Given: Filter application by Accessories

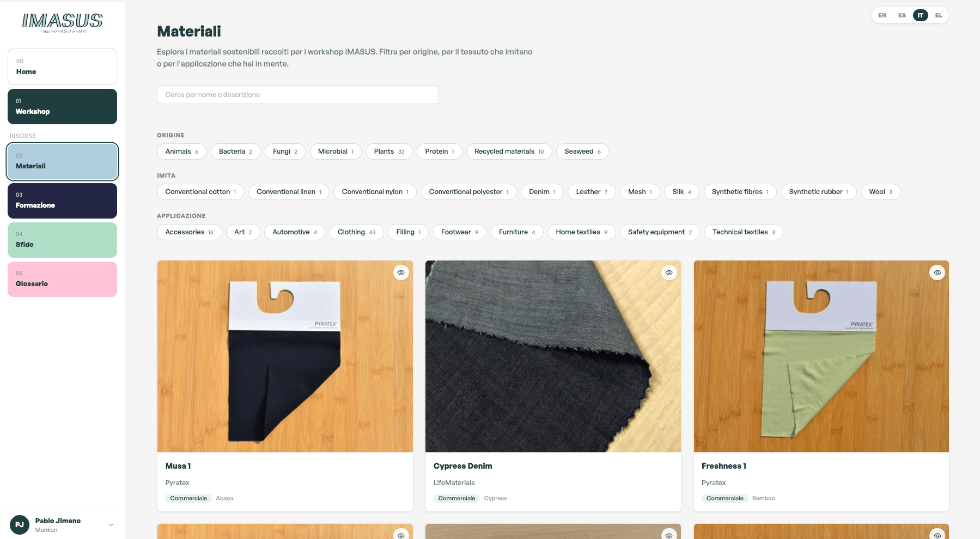Looking at the screenshot, I should point(189,232).
